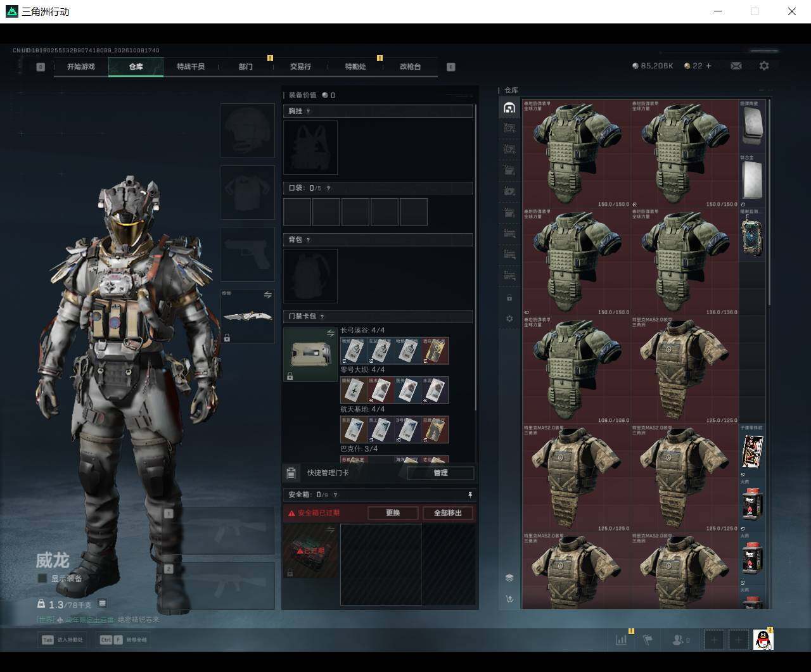Open the 改枪台 tab
This screenshot has height=672, width=811.
coord(410,67)
